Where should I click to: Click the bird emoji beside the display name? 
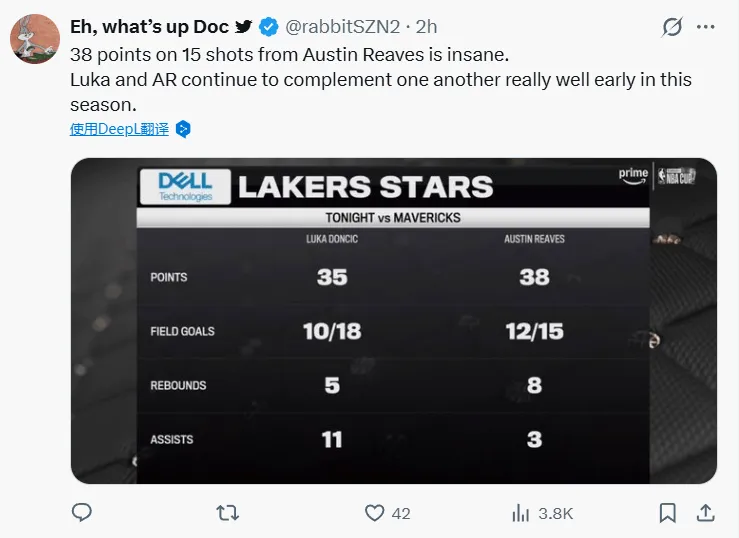[x=244, y=27]
